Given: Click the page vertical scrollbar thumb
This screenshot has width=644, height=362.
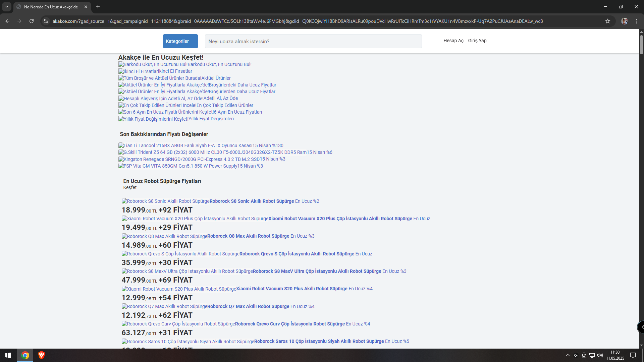Looking at the screenshot, I should (641, 44).
